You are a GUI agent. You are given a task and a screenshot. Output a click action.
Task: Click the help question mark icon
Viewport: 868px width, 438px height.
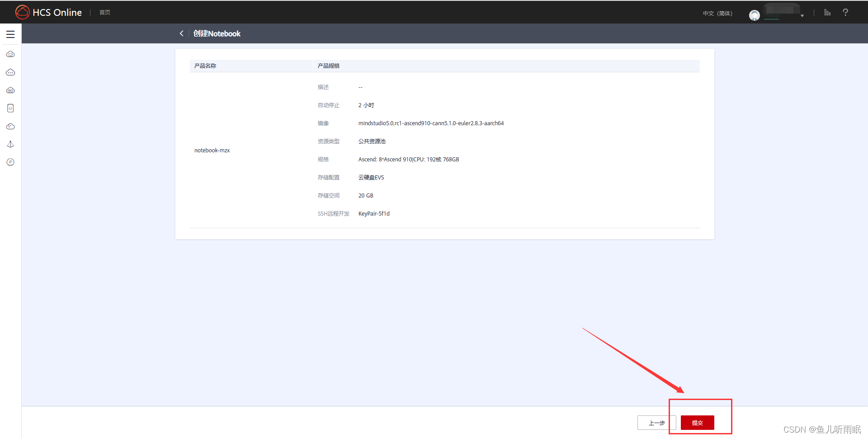click(x=845, y=12)
